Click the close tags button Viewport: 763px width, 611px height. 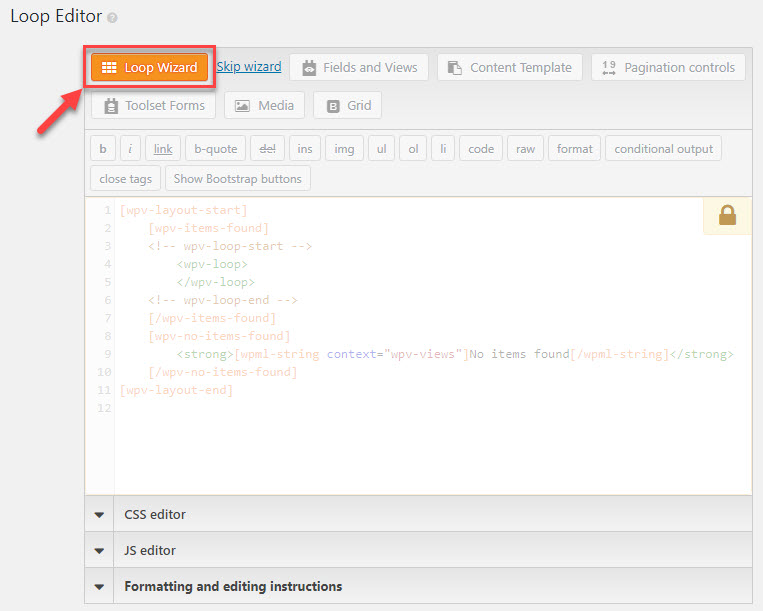pos(126,179)
